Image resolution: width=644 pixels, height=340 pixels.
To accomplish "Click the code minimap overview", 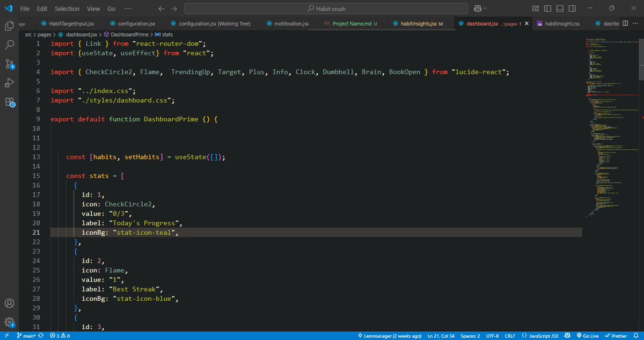I will pyautogui.click(x=613, y=129).
